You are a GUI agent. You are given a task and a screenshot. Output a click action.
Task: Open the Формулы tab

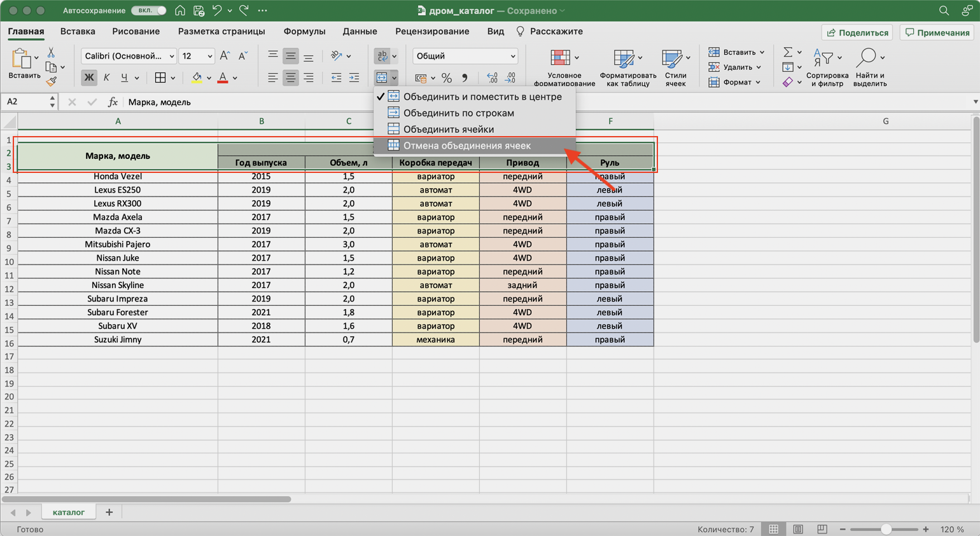(304, 31)
